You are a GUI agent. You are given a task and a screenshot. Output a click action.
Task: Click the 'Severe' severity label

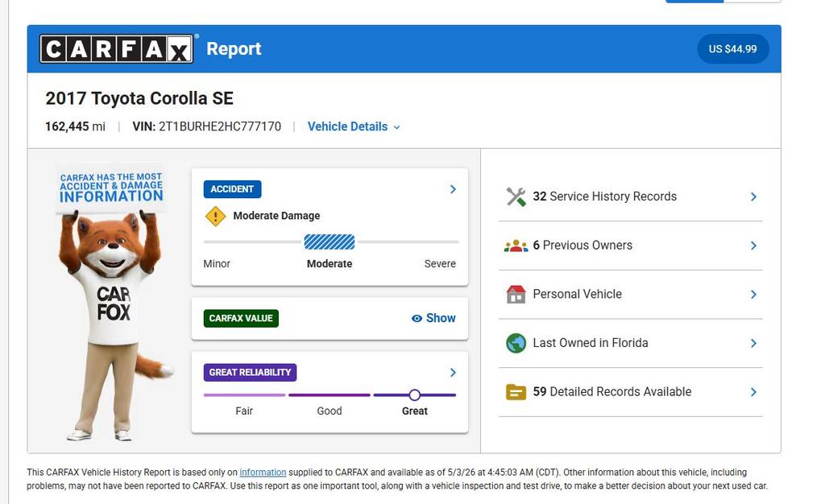pyautogui.click(x=440, y=264)
